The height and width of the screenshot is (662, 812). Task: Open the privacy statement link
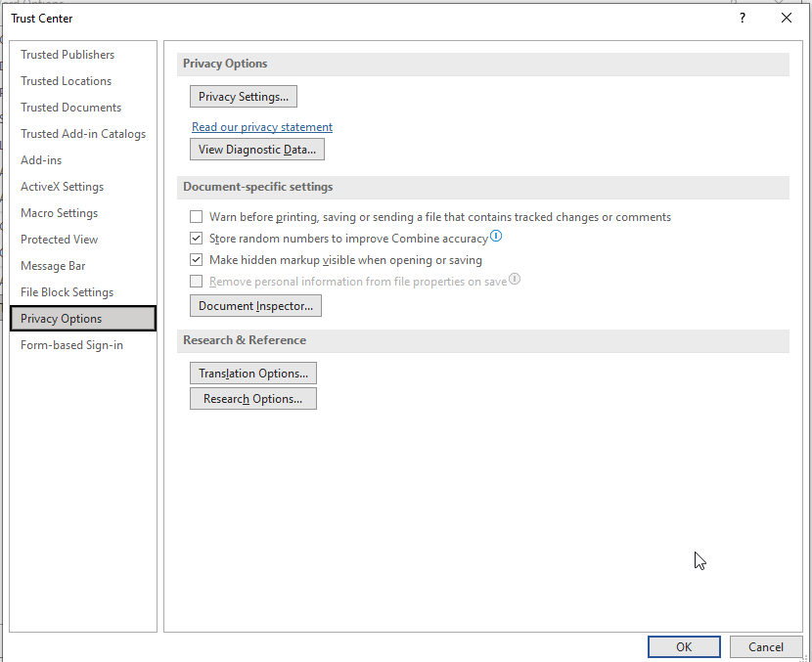point(262,127)
